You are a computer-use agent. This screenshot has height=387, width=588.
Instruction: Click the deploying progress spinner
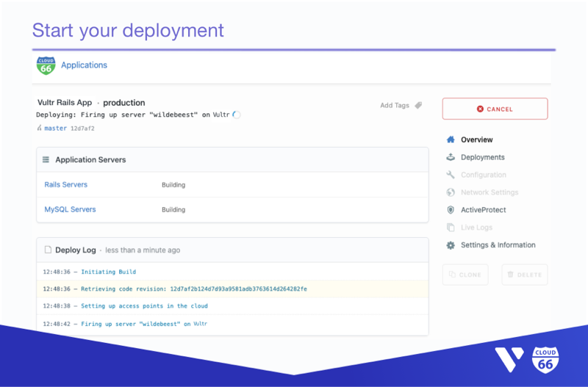[x=236, y=115]
